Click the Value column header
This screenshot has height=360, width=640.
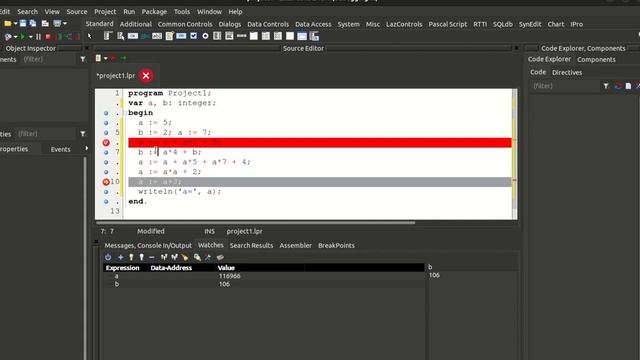[226, 268]
